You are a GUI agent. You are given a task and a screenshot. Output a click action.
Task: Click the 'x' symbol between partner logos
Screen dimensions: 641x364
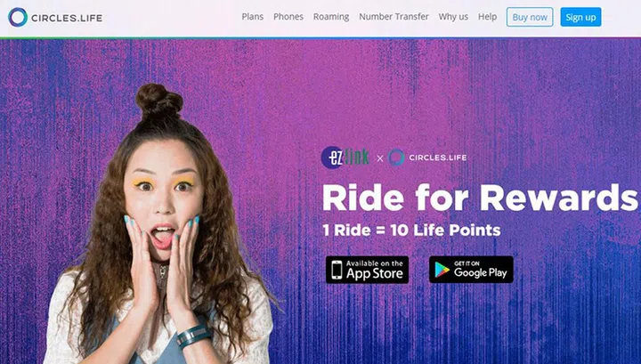click(380, 158)
